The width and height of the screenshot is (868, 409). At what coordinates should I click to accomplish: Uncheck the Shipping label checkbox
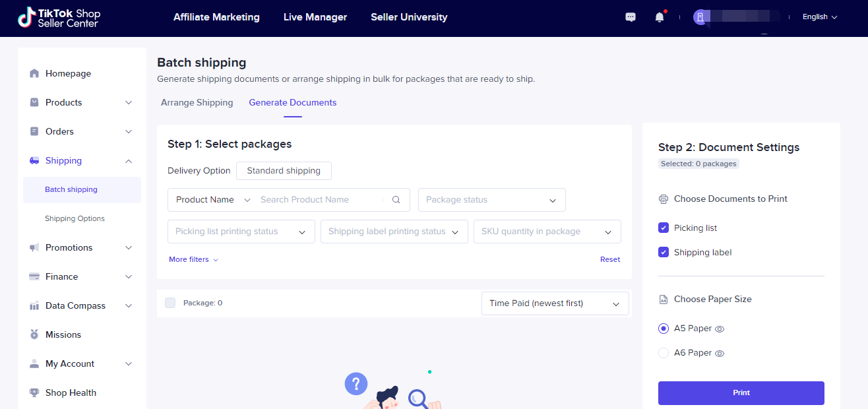tap(664, 252)
